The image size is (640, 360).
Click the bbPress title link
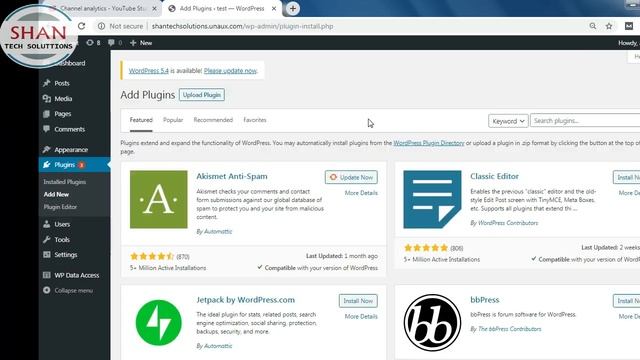coord(484,300)
